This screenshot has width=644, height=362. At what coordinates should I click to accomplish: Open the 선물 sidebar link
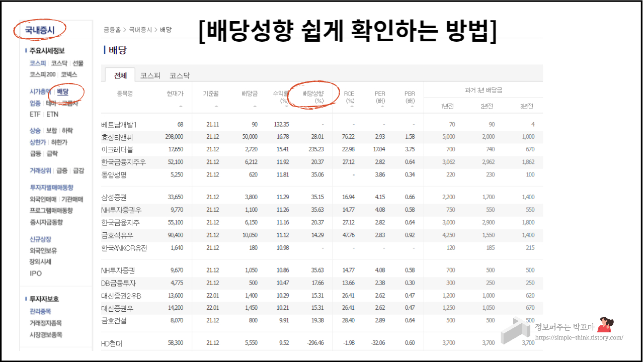pyautogui.click(x=78, y=63)
